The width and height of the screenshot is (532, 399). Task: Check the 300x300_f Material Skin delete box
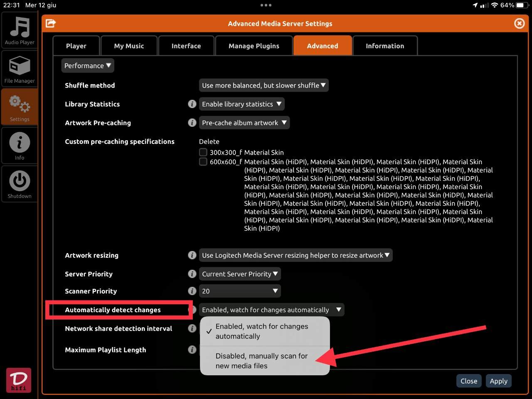tap(203, 152)
